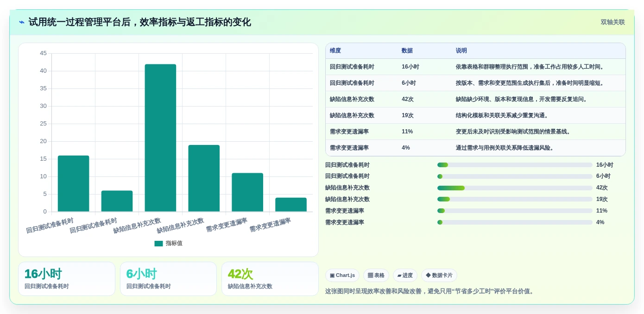Screen dimensions: 644x314
Task: Click description starting 变更后未及时识别
Action: click(x=514, y=132)
